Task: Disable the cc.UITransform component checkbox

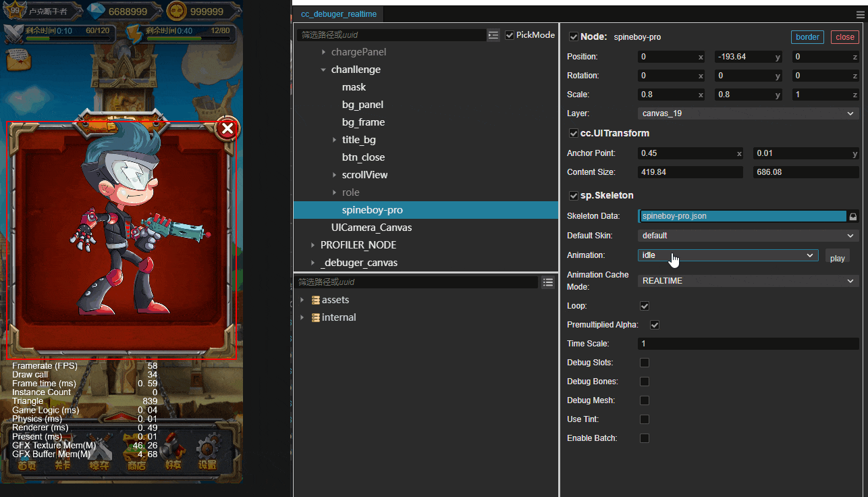Action: (x=574, y=134)
